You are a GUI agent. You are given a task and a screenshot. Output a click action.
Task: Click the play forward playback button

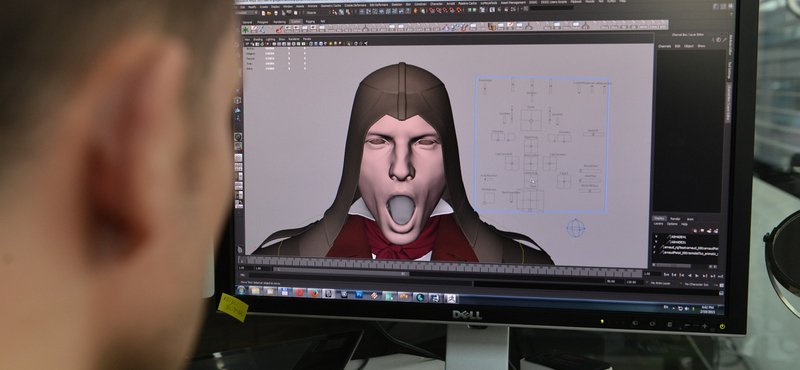[697, 276]
